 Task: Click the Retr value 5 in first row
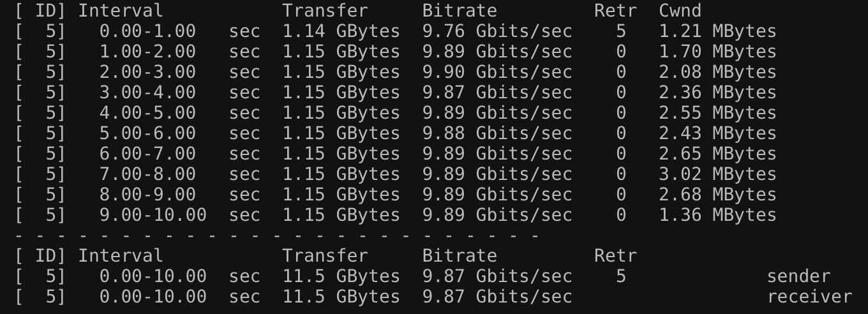pos(621,31)
